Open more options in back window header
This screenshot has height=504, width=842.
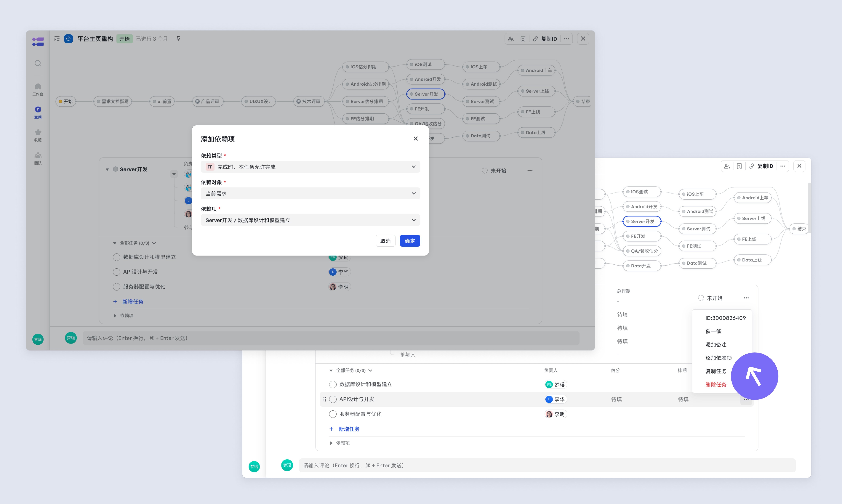[x=783, y=166]
